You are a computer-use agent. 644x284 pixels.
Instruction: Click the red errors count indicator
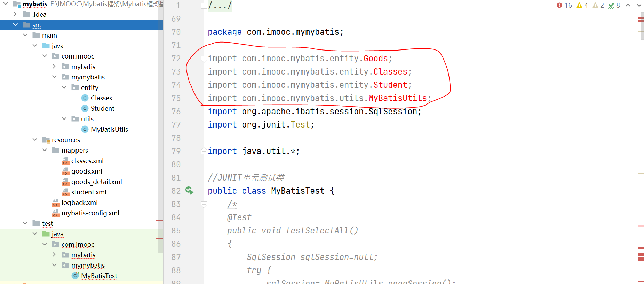pyautogui.click(x=564, y=5)
